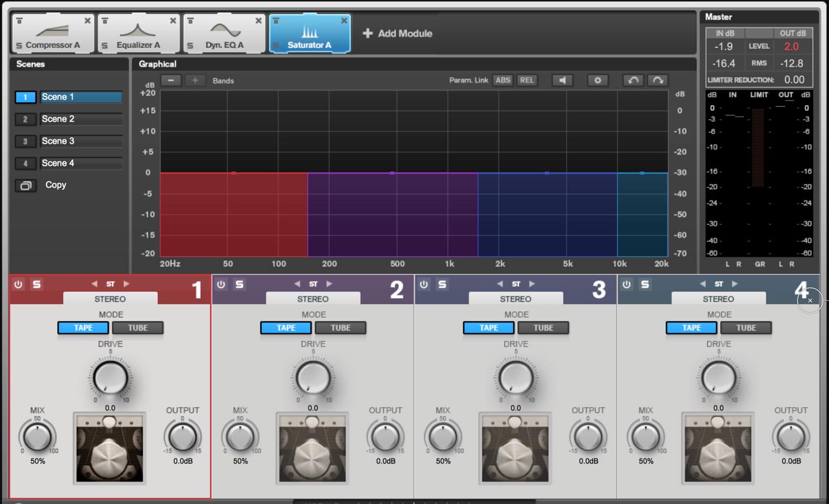Solo band 3

[x=442, y=284]
